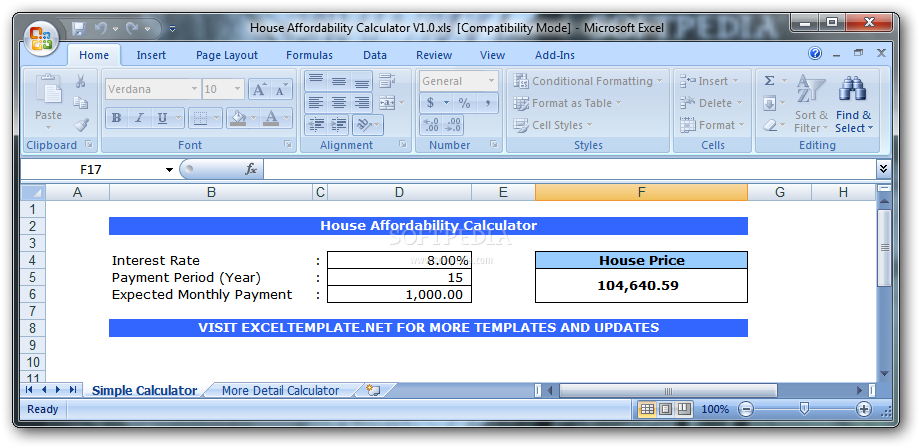Click the zoom slider handle
Image resolution: width=920 pixels, height=448 pixels.
(x=804, y=409)
